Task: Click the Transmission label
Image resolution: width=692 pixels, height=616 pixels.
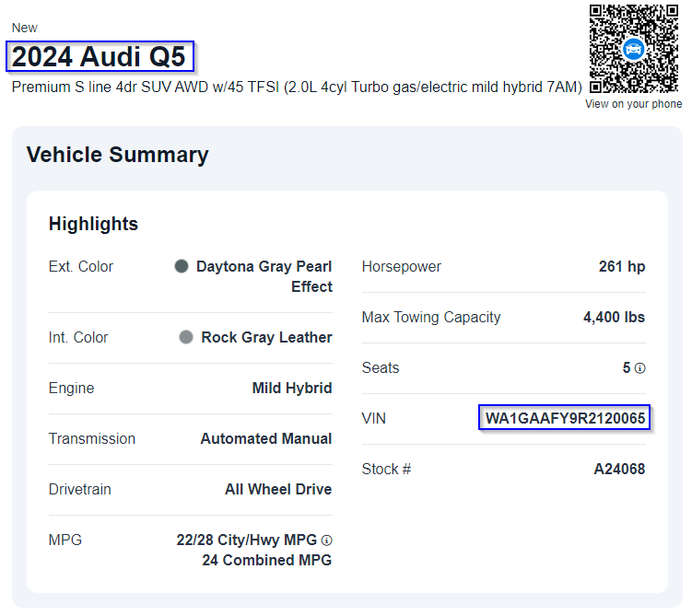Action: [x=92, y=438]
